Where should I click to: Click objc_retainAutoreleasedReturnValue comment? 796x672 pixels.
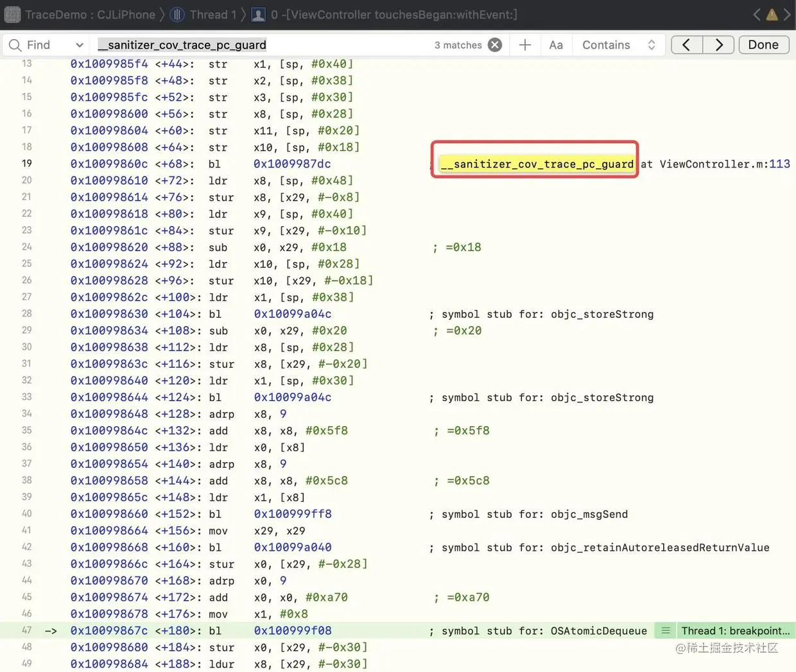point(599,547)
